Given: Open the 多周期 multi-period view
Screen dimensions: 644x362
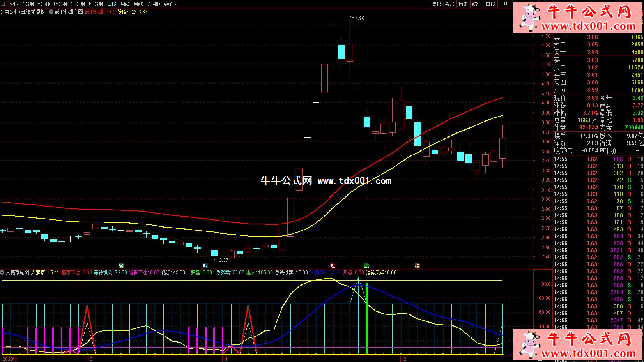Looking at the screenshot, I should pyautogui.click(x=154, y=4).
